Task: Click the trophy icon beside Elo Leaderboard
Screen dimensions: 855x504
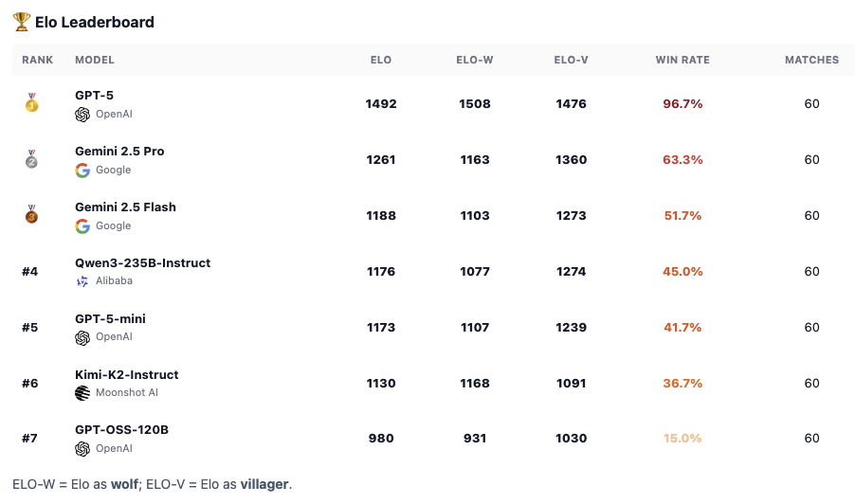Action: pyautogui.click(x=21, y=22)
